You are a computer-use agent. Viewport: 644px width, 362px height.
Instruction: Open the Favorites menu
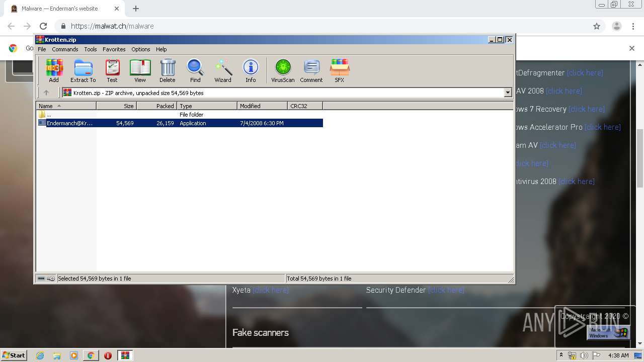(114, 49)
